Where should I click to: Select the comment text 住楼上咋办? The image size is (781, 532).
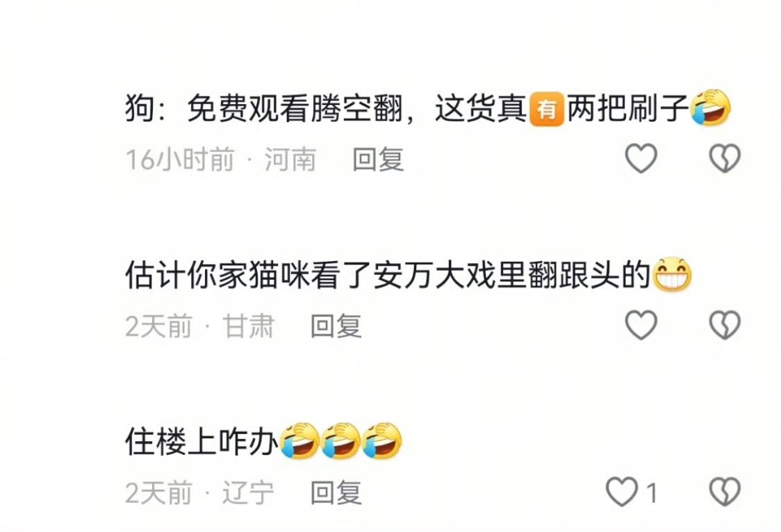point(202,442)
